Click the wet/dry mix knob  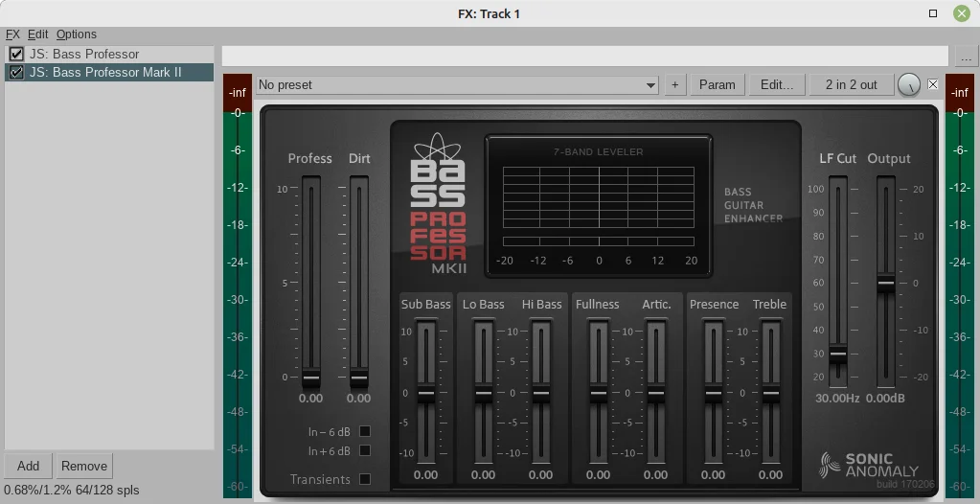point(909,85)
